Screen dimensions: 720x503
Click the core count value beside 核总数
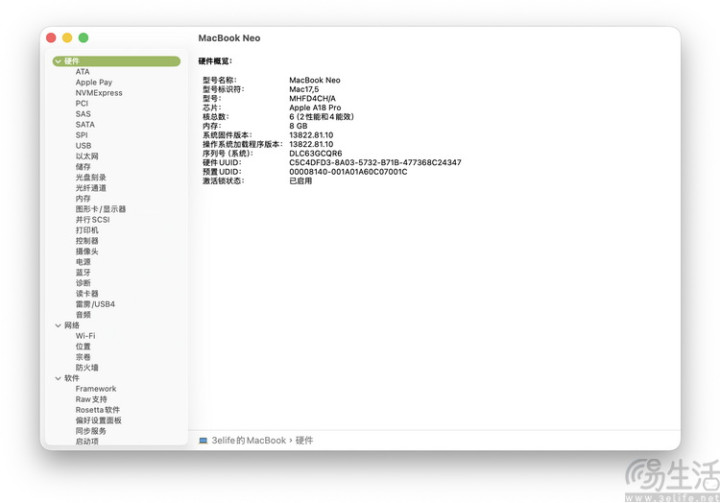321,117
